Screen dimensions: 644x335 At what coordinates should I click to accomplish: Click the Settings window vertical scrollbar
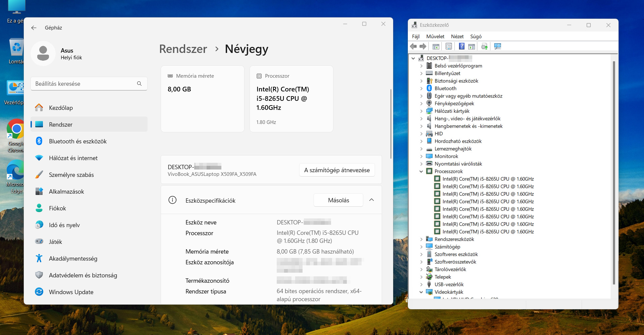pos(390,124)
